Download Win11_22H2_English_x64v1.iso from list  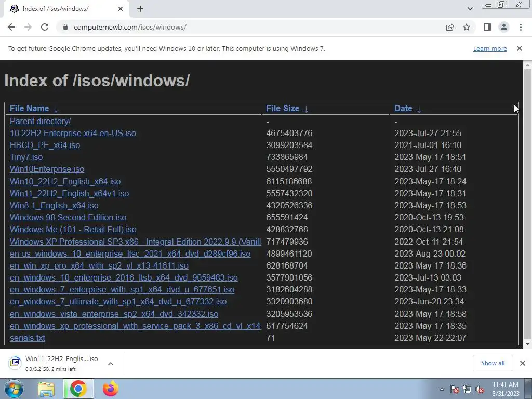tap(69, 193)
